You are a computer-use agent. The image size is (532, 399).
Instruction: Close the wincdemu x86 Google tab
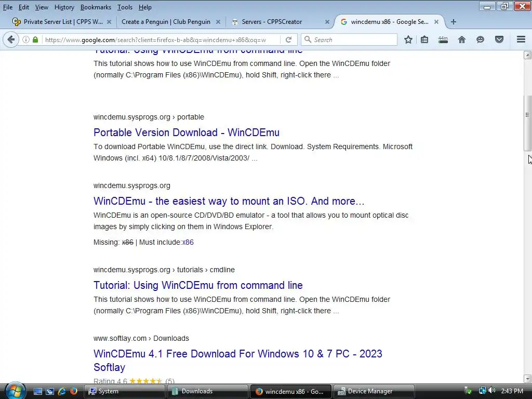[x=436, y=22]
